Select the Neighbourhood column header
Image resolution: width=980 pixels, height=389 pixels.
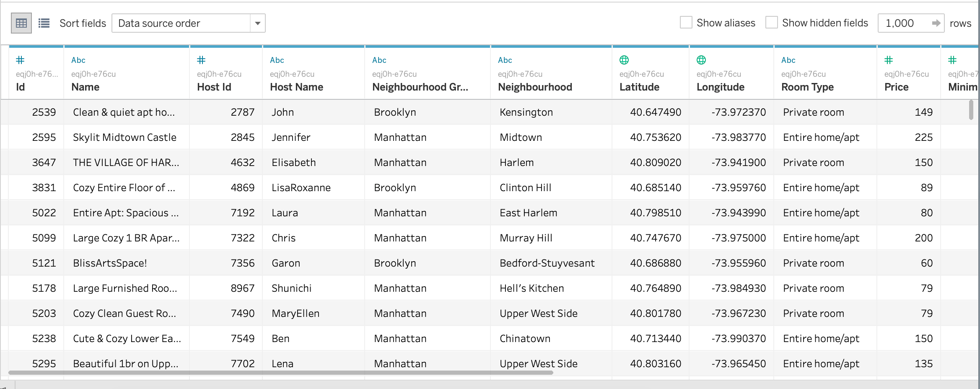[535, 87]
